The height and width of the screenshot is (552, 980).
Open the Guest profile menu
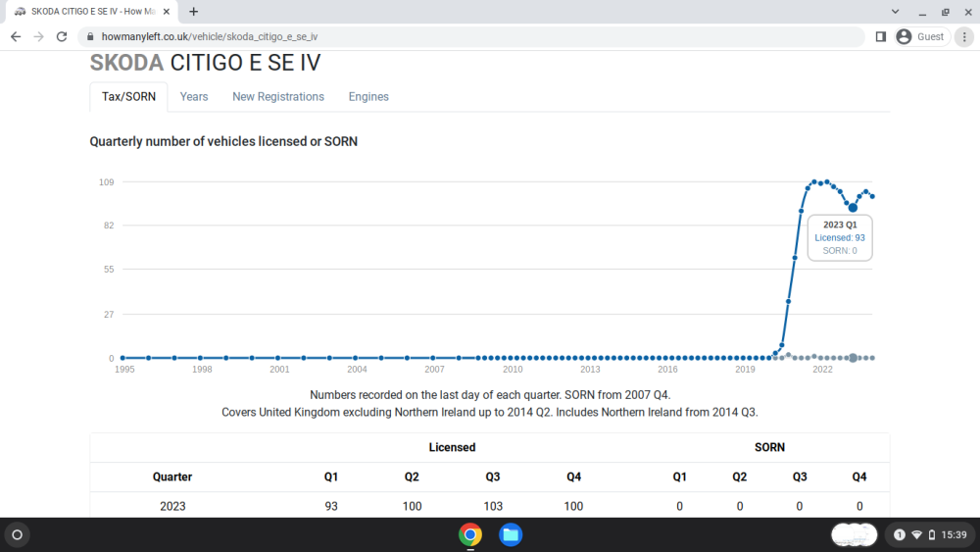point(922,37)
